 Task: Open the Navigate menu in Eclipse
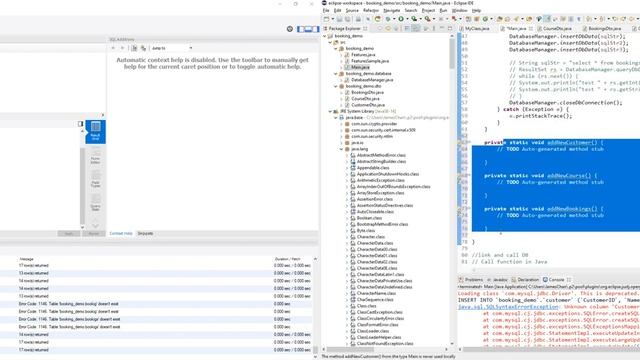(x=392, y=11)
